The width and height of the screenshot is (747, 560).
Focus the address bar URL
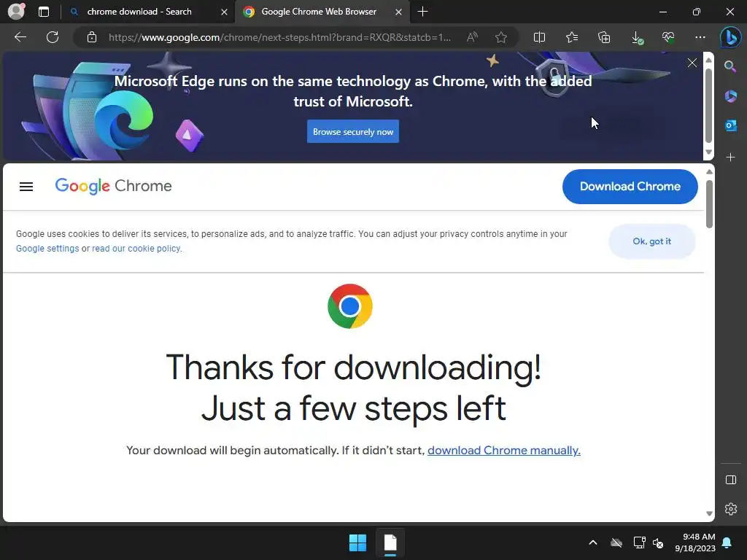(x=279, y=37)
